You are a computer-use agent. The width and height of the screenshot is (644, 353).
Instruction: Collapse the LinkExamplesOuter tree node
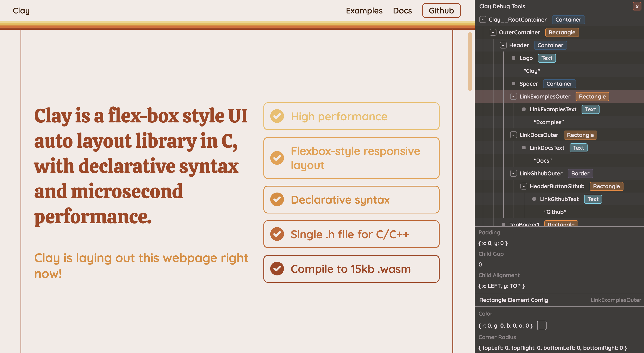514,96
